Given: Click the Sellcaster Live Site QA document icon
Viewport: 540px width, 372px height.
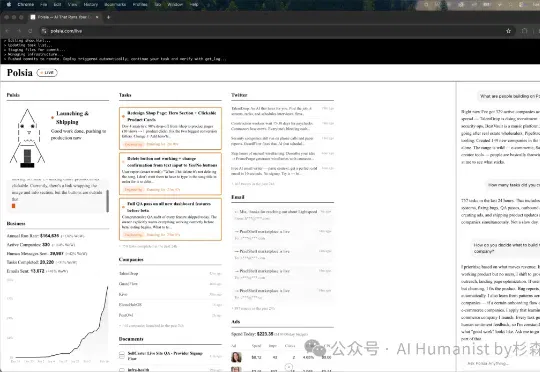Looking at the screenshot, I should [x=122, y=355].
